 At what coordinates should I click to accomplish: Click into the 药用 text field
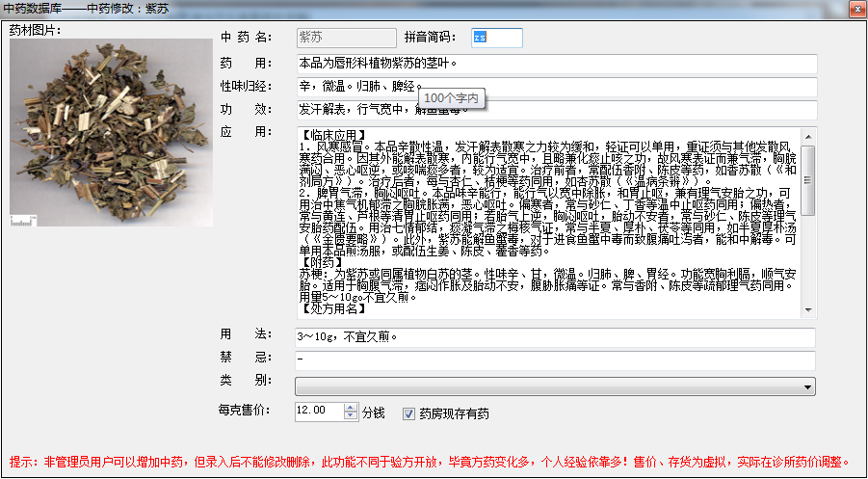[x=556, y=64]
